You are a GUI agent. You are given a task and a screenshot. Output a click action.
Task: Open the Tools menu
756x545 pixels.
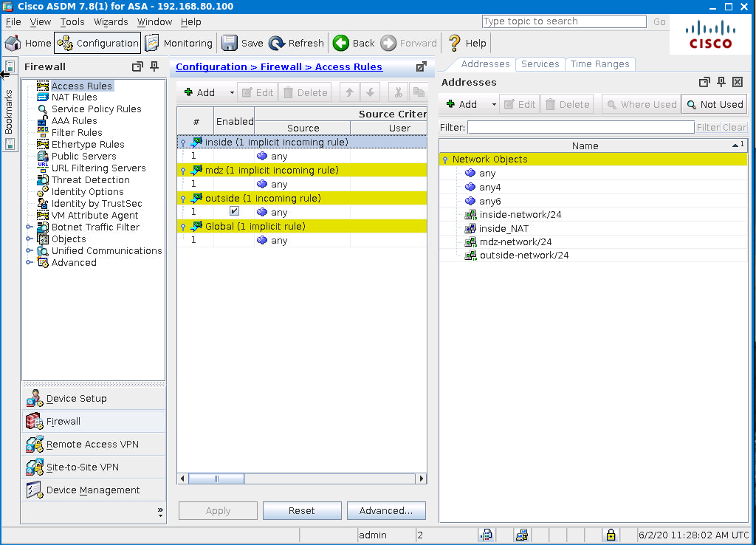[72, 21]
